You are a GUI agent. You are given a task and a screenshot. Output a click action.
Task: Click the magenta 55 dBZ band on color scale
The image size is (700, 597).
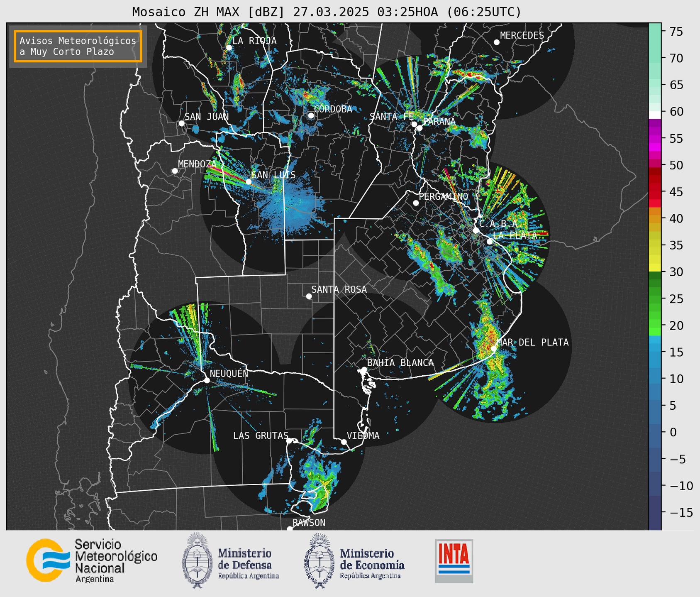coord(655,139)
